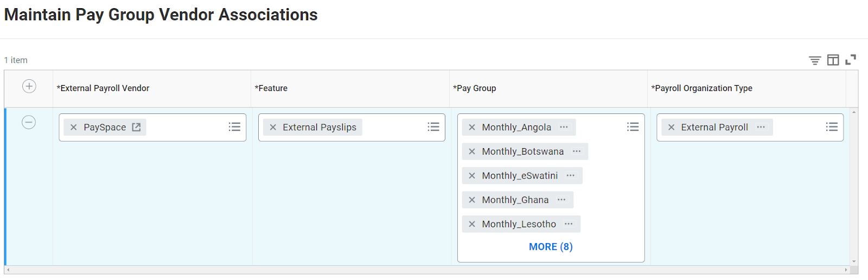Remove Monthly_Botswana pay group
The height and width of the screenshot is (280, 868).
(472, 151)
